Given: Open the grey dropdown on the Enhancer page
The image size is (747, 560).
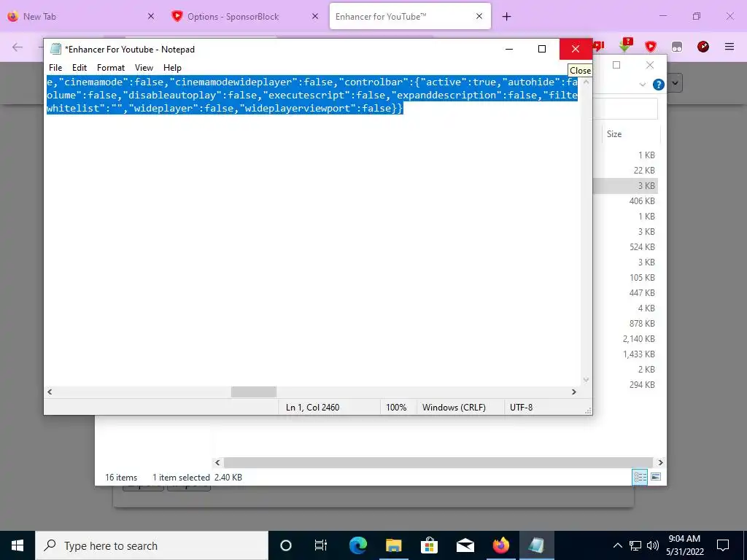Looking at the screenshot, I should tap(675, 83).
